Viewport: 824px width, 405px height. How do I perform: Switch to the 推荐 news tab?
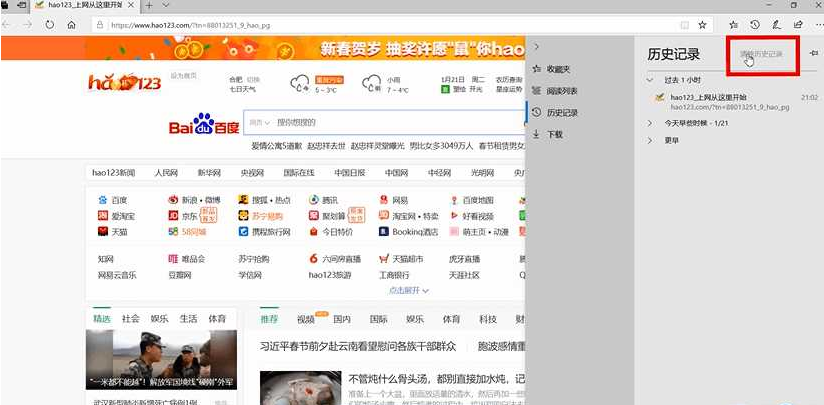[270, 319]
